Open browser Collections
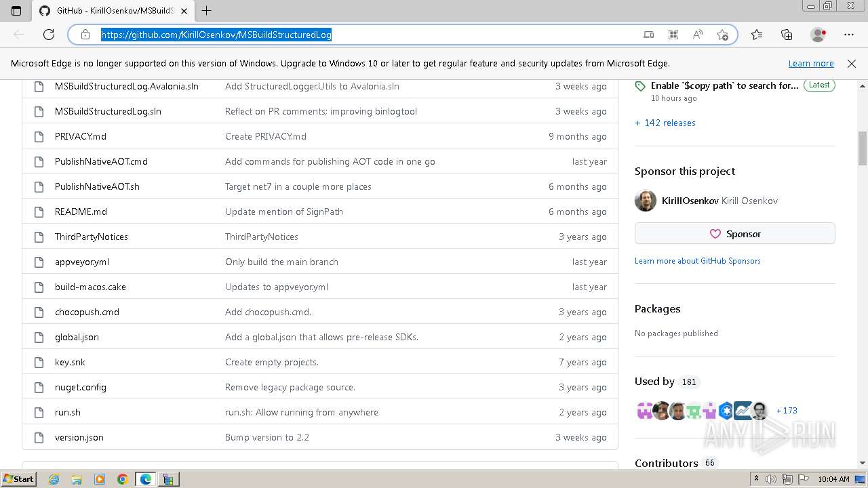This screenshot has width=868, height=488. coord(787,35)
